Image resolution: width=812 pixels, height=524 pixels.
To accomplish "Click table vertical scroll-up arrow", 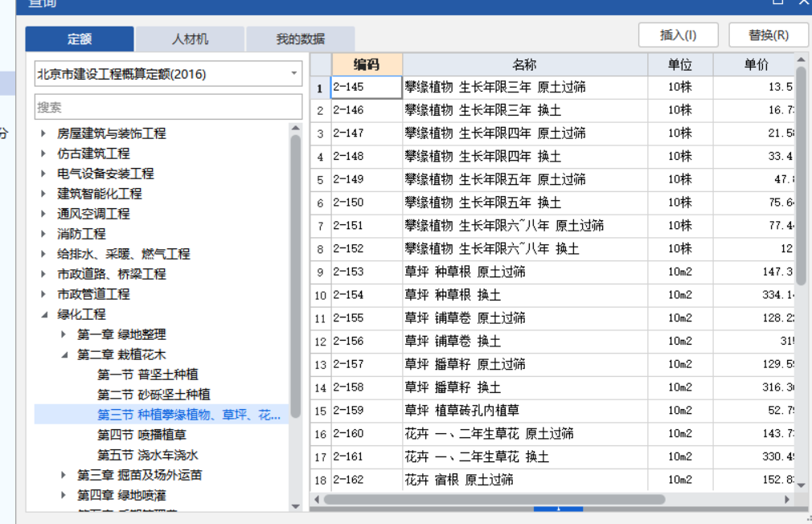I will 801,59.
